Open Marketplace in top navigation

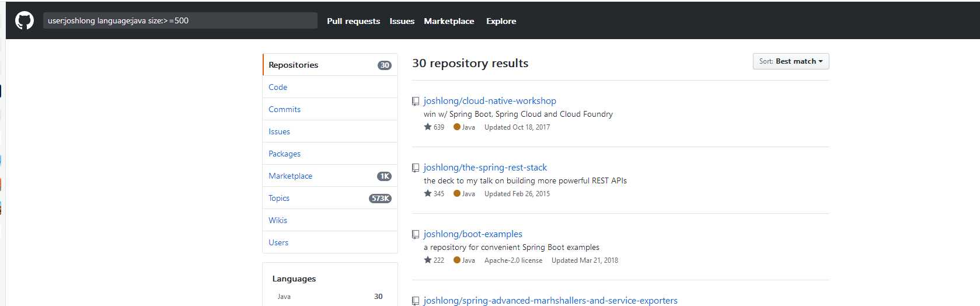tap(449, 21)
